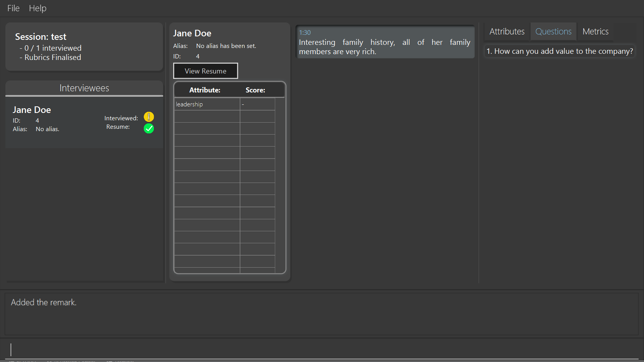
Task: Open the Help menu
Action: pos(37,8)
